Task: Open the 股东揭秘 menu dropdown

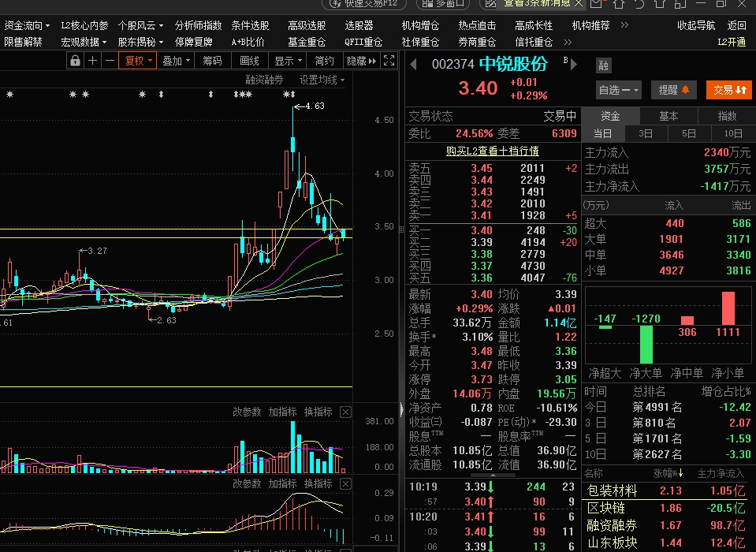Action: point(141,43)
